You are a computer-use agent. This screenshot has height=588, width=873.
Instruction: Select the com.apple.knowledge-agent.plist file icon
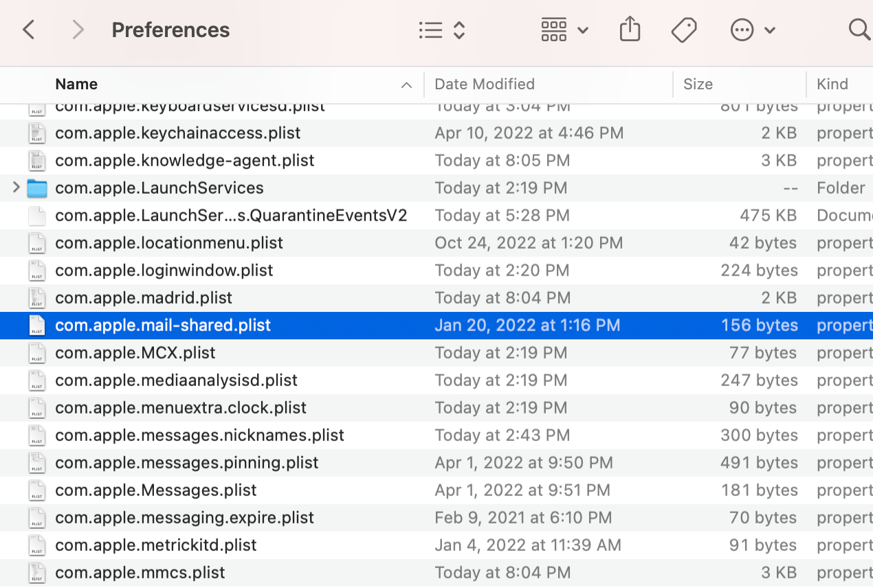click(37, 161)
